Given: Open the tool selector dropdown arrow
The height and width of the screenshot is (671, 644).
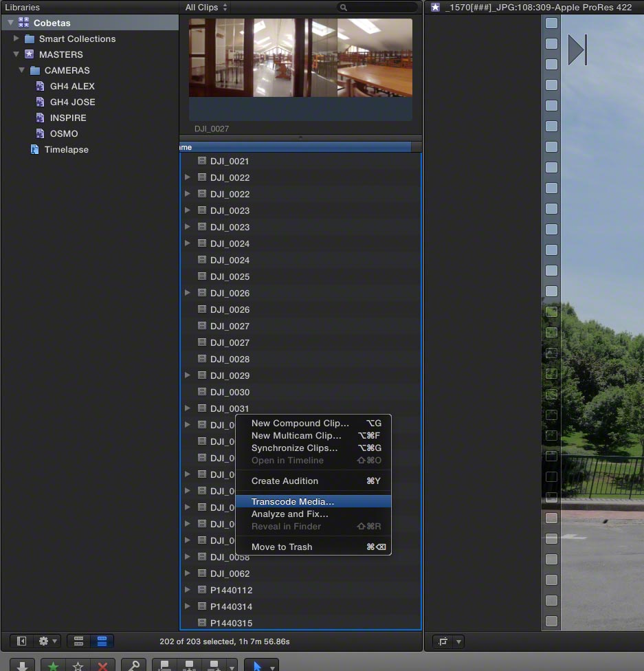Looking at the screenshot, I should (x=273, y=667).
